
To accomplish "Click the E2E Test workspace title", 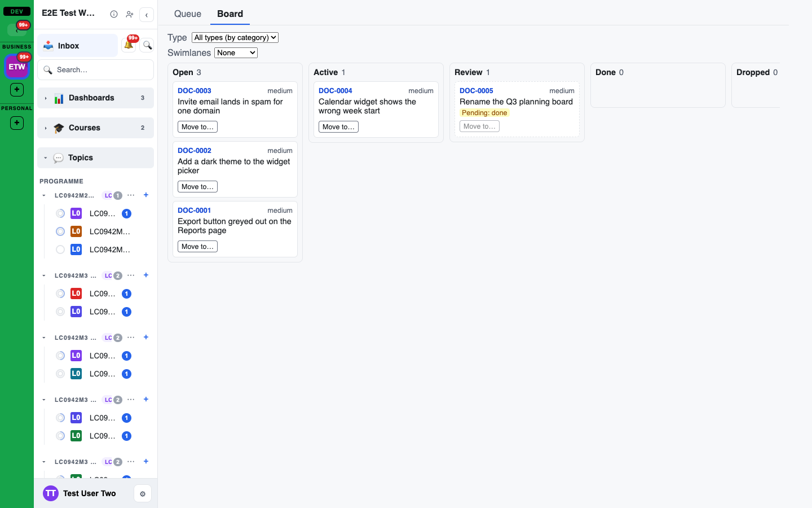I will click(68, 13).
